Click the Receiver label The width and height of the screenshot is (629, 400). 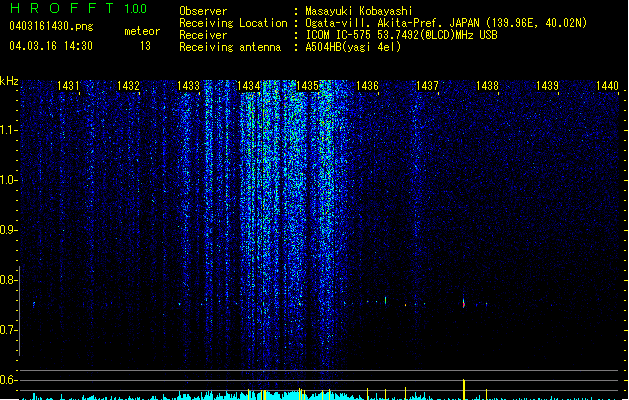[203, 35]
